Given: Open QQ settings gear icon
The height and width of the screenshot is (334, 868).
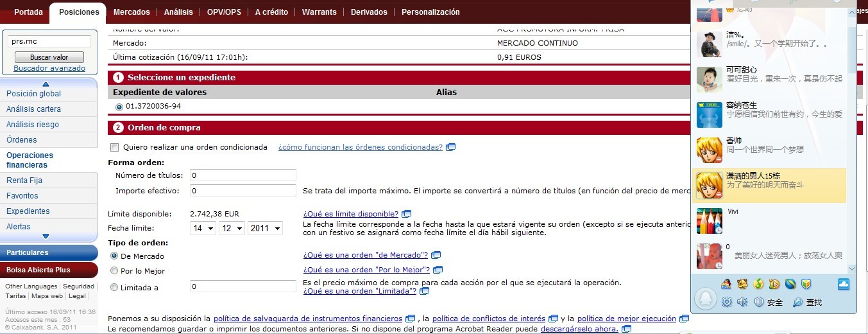Looking at the screenshot, I should (x=727, y=302).
